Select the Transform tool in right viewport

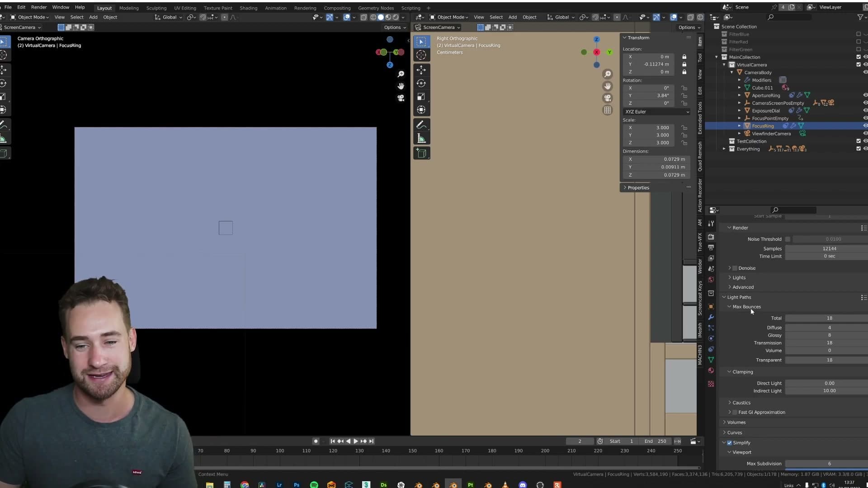point(421,110)
